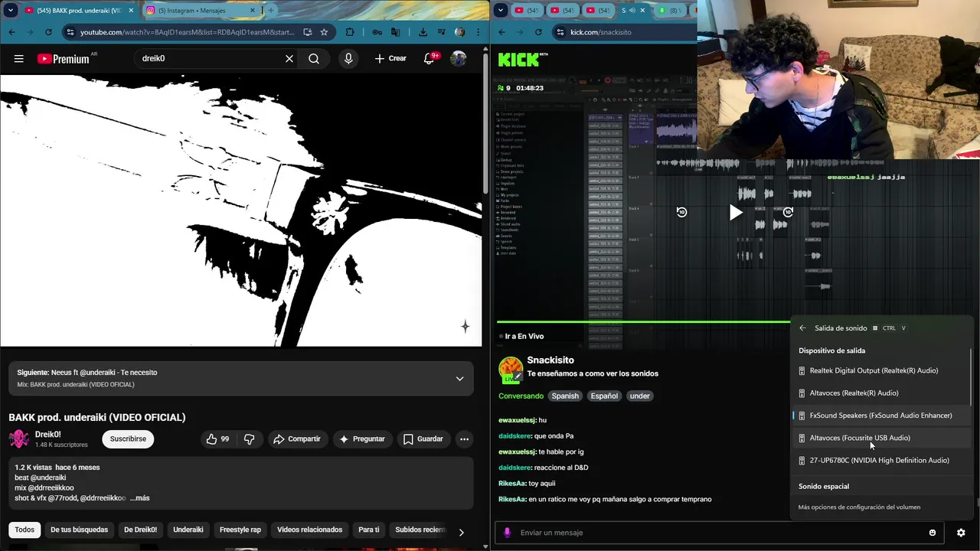Viewport: 980px width, 551px height.
Task: Open Chrome three-dot menu in YouTube window
Action: pos(478,32)
